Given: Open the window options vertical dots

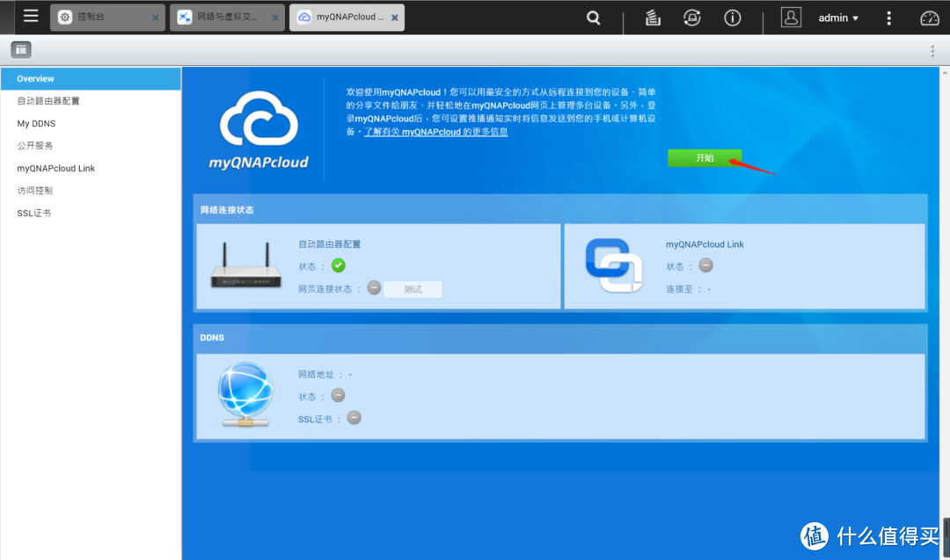Looking at the screenshot, I should click(x=932, y=51).
